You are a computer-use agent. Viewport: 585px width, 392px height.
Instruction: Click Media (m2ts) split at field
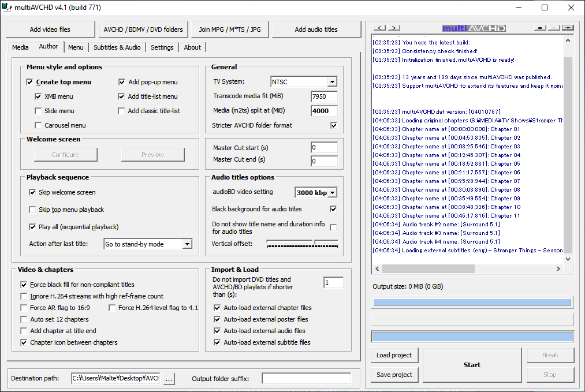(324, 111)
